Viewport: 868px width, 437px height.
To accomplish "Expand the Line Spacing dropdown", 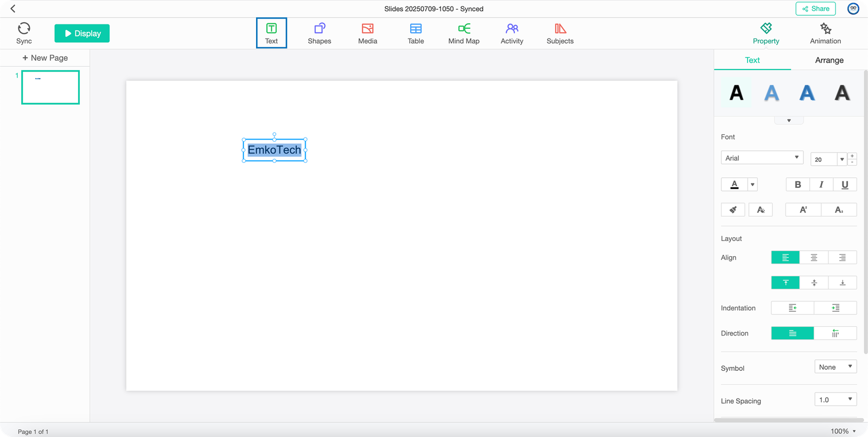I will click(835, 400).
